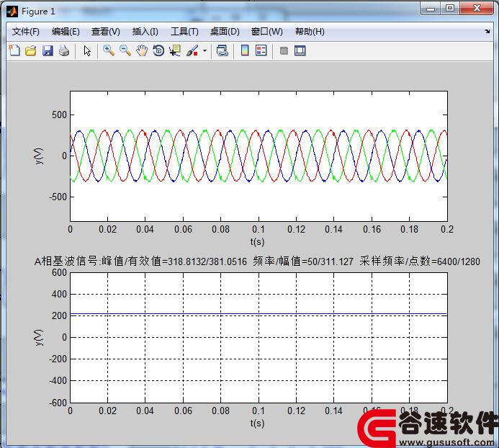Select the Data Cursor tool
Screen dimensions: 499x448
[175, 50]
